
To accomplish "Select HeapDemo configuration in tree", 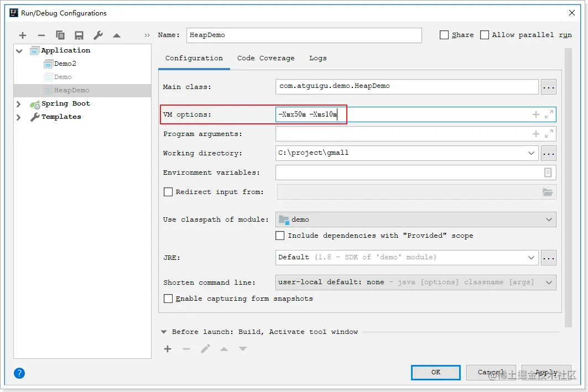I will 82,90.
